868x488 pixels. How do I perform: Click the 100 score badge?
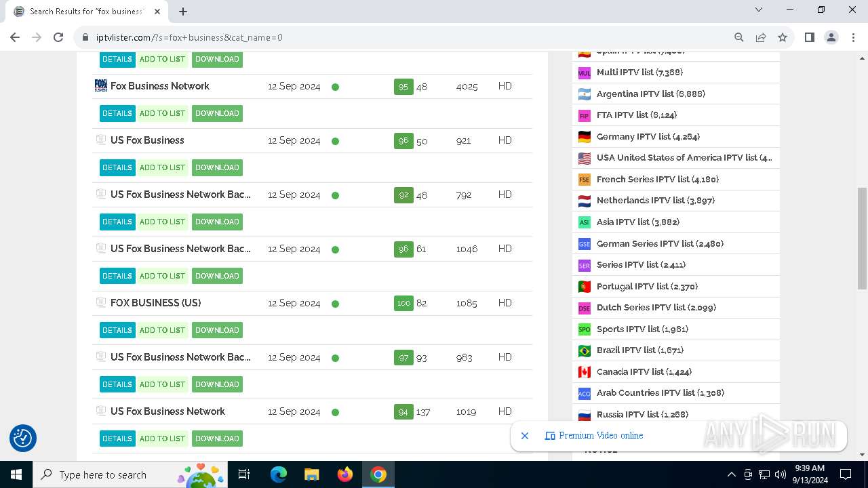pos(403,303)
